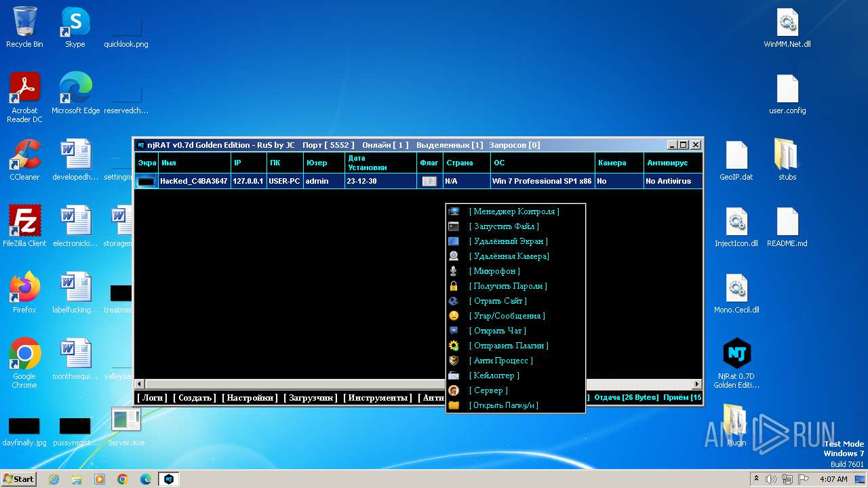This screenshot has height=488, width=868.
Task: Open Настройки in the bottom bar
Action: [250, 398]
